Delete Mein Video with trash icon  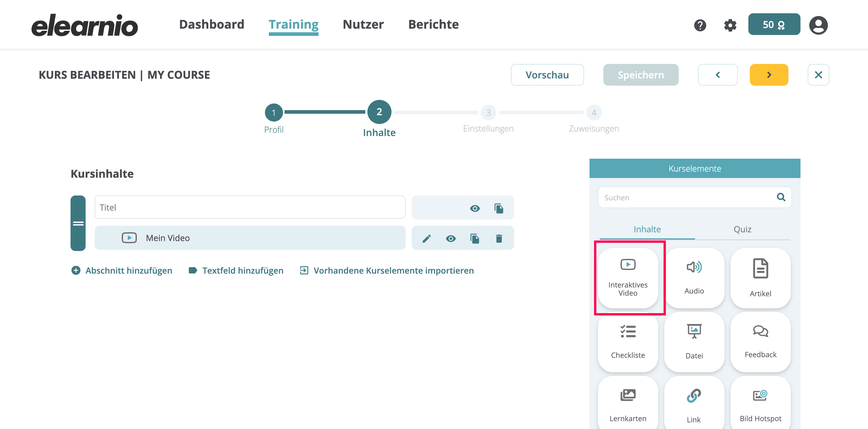499,239
